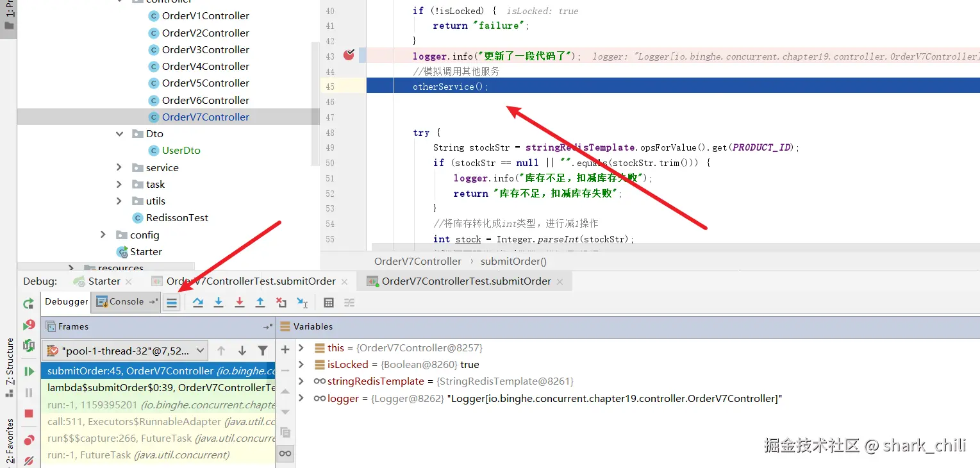The height and width of the screenshot is (468, 980).
Task: Click the Rerun icon in debug sidebar
Action: pos(28,303)
